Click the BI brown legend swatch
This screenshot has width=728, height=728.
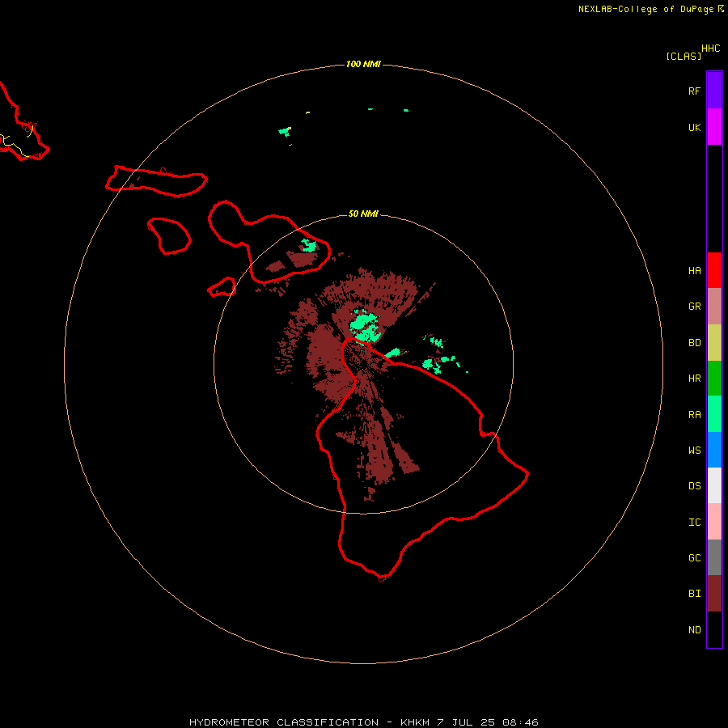tap(714, 594)
